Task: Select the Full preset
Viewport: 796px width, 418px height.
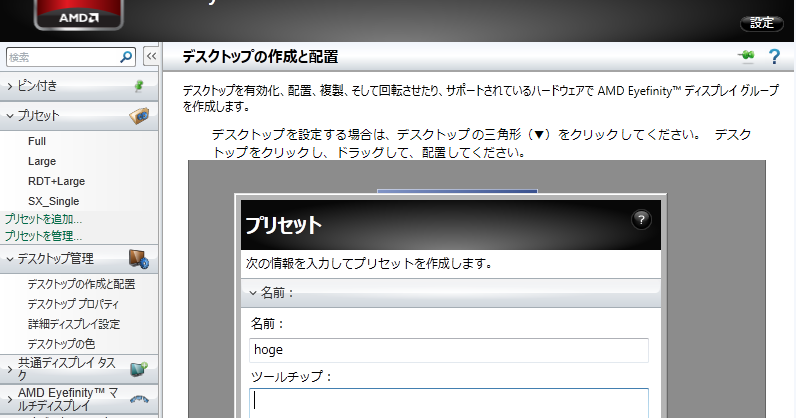Action: point(37,141)
